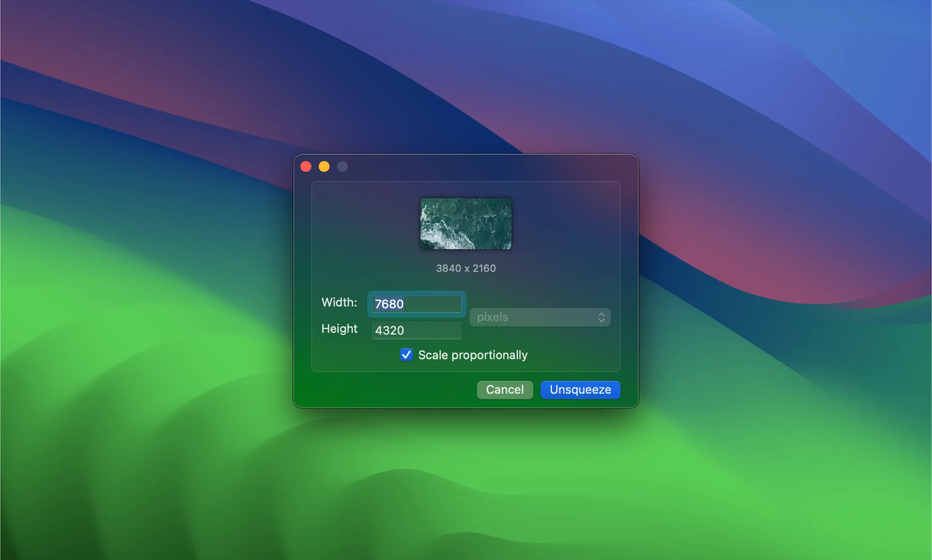Toggle the Scale proportionally checkbox off
932x560 pixels.
(x=406, y=355)
